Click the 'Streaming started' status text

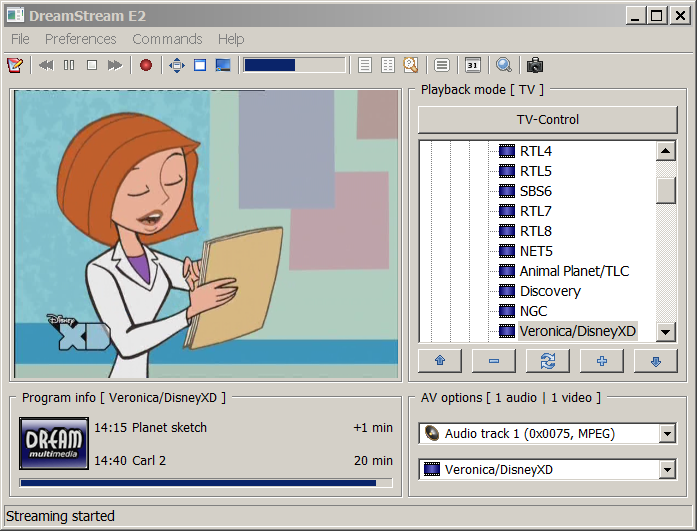pyautogui.click(x=60, y=516)
